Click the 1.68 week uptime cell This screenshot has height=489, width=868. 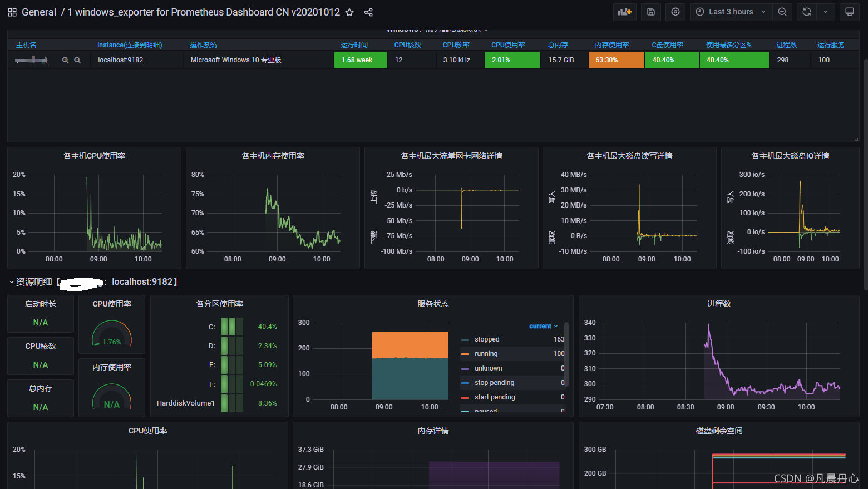(360, 60)
